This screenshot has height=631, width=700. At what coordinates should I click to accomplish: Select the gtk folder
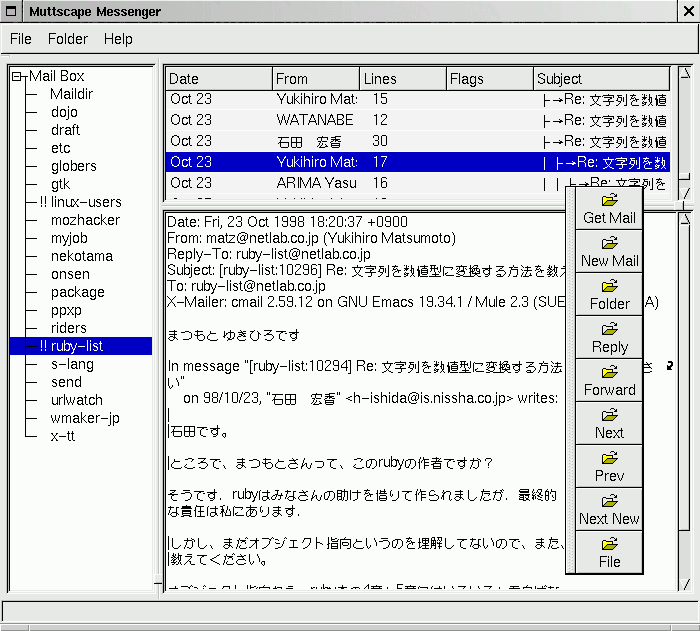point(60,184)
